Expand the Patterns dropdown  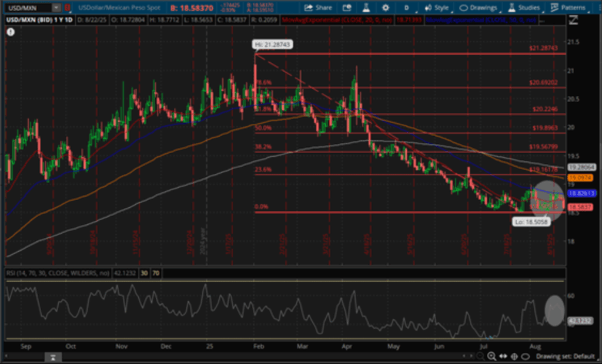(568, 8)
